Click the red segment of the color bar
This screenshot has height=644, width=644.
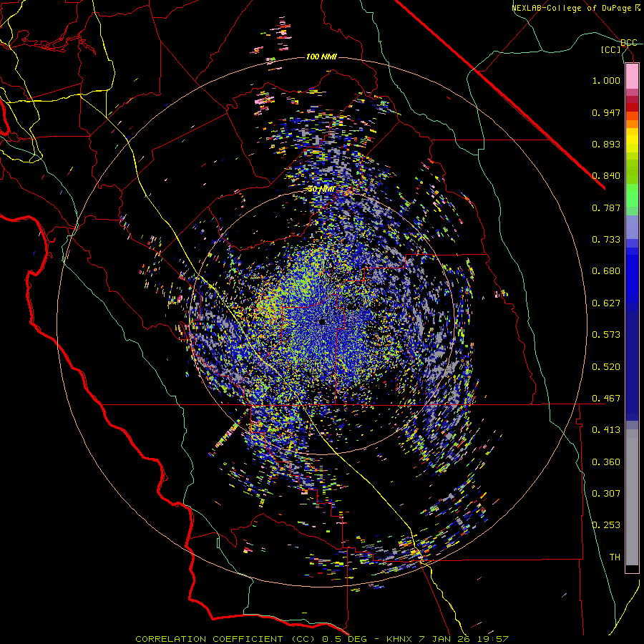coord(632,107)
